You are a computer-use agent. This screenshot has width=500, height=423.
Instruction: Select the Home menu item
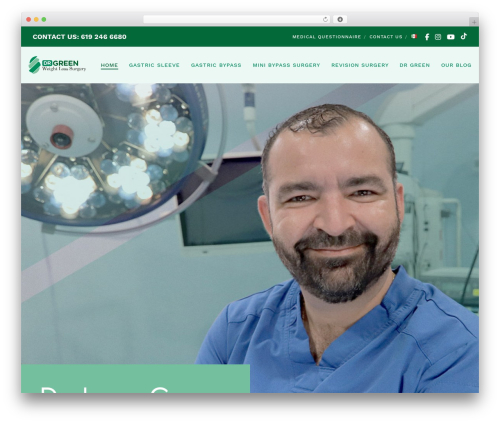tap(109, 65)
